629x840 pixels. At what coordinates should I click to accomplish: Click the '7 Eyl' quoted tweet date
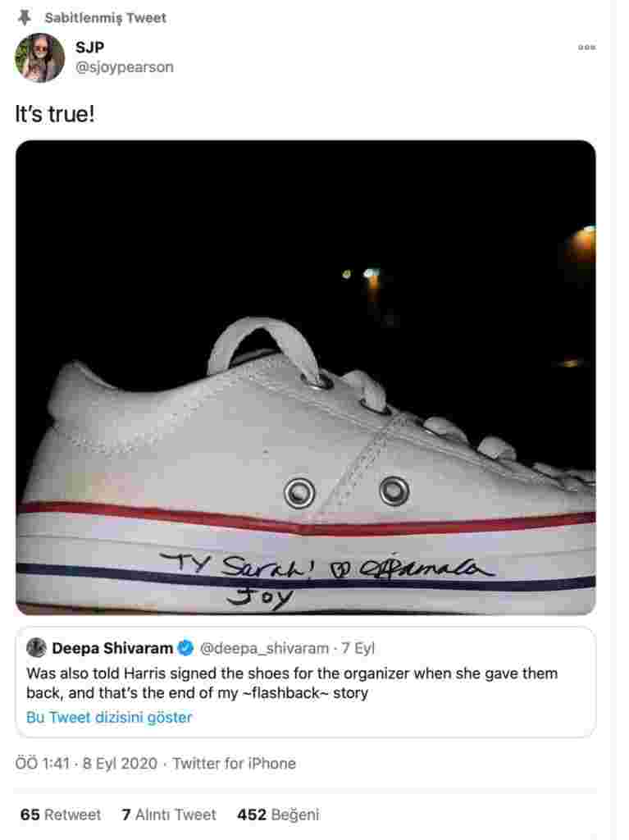coord(358,648)
